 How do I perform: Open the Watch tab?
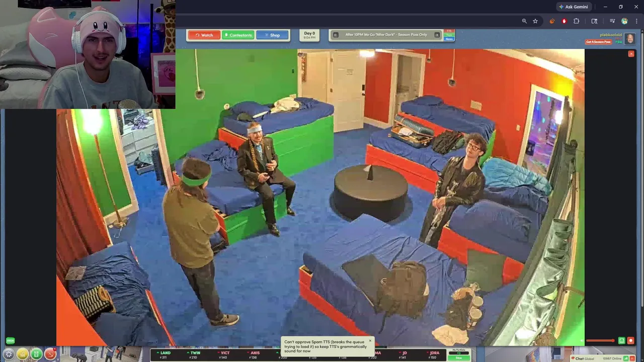tap(204, 35)
